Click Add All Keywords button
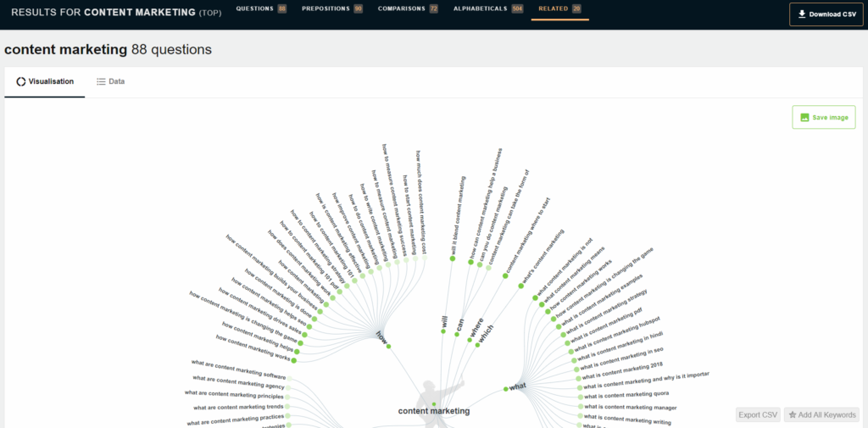This screenshot has width=868, height=428. point(821,414)
